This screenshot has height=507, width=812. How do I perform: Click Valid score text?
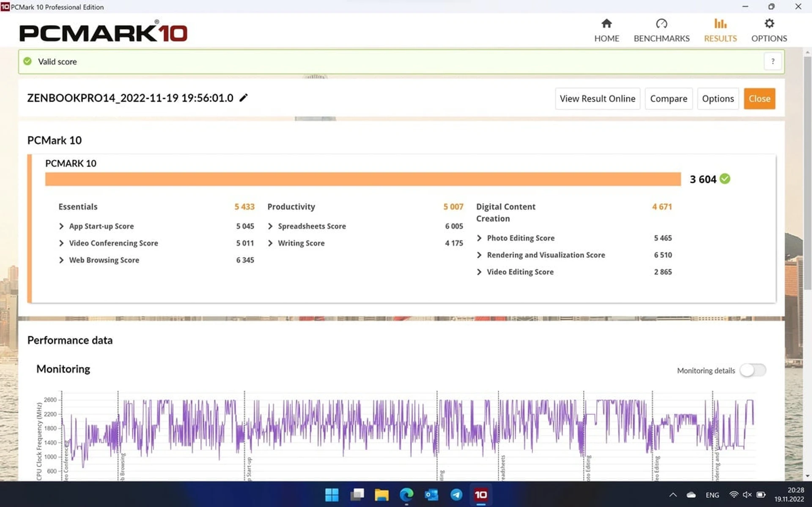[58, 62]
